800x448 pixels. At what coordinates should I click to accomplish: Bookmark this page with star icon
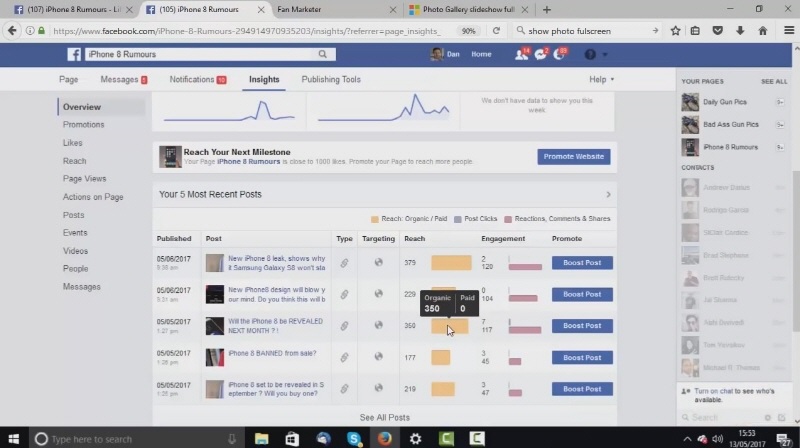click(676, 31)
